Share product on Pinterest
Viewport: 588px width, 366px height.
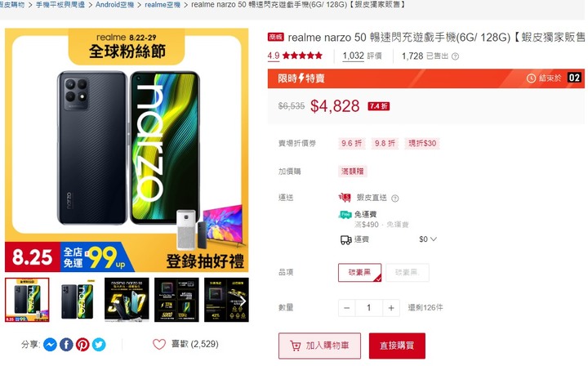point(82,344)
